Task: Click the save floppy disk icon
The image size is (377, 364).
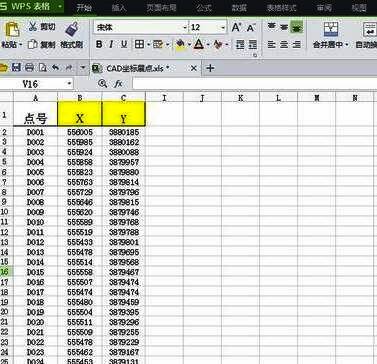Action: (x=16, y=68)
